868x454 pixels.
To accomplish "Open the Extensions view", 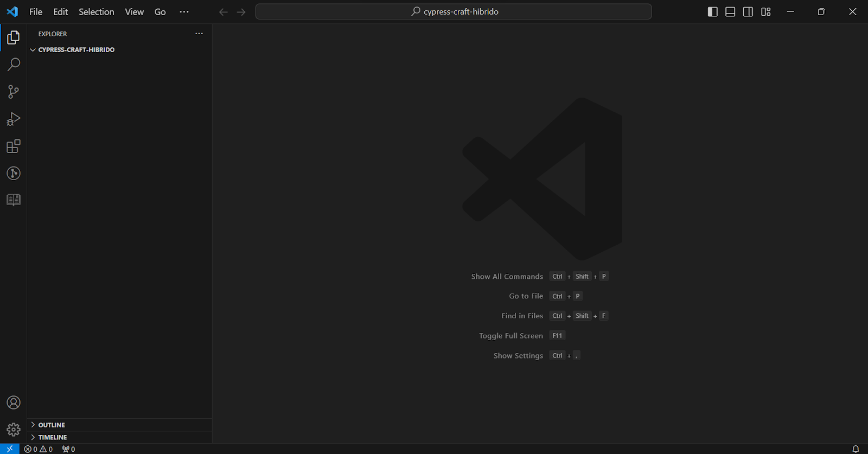I will click(14, 146).
